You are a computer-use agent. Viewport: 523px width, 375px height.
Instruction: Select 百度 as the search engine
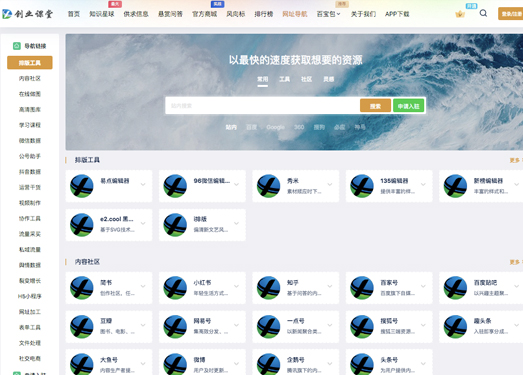(251, 127)
